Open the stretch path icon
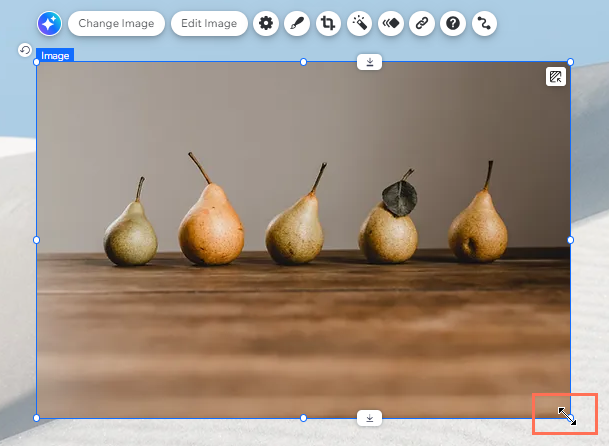Screen dimensions: 609x446 (484, 24)
